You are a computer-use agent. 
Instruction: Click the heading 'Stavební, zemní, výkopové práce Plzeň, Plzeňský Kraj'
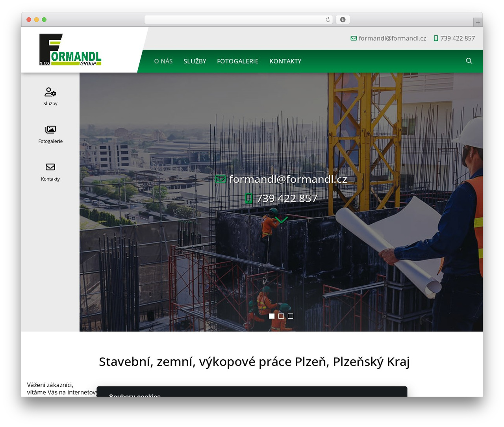coord(254,362)
